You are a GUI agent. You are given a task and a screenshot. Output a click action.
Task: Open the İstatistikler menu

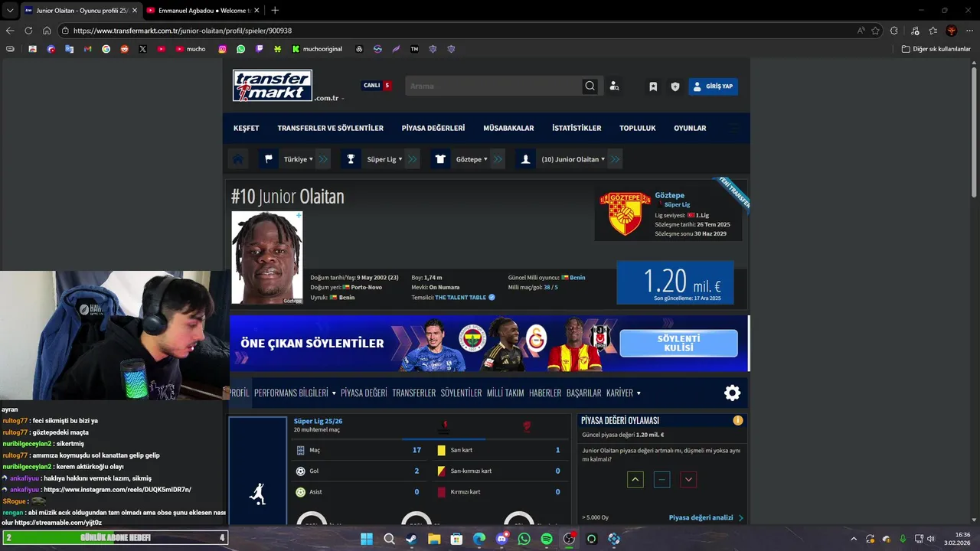coord(577,128)
